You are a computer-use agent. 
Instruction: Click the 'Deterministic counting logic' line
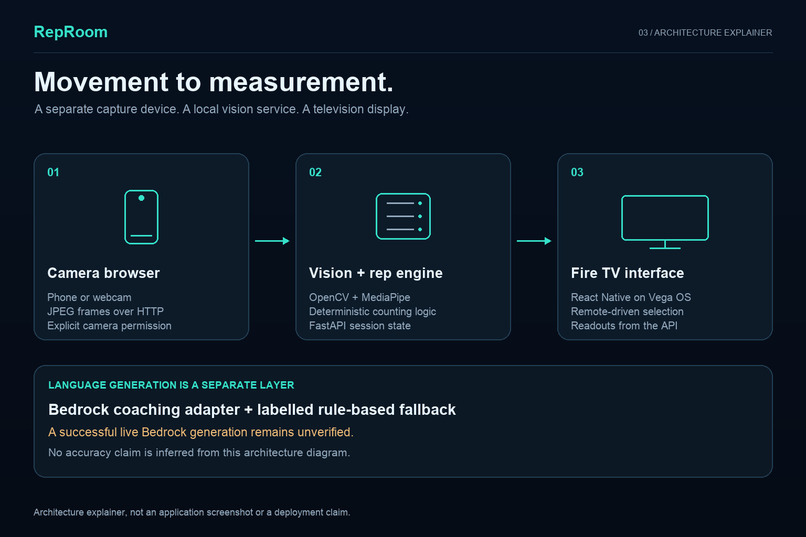click(372, 311)
